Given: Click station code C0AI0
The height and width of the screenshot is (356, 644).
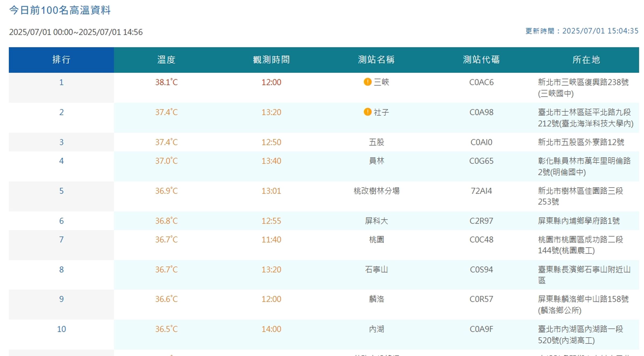Looking at the screenshot, I should 481,142.
